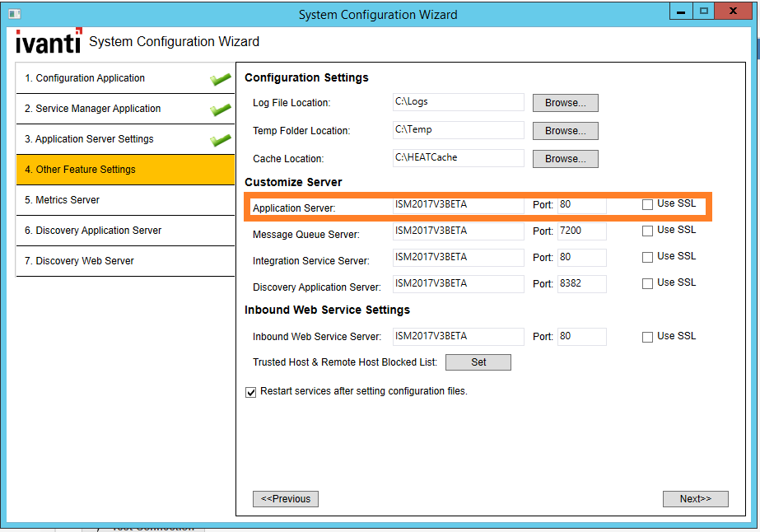This screenshot has height=532, width=760.
Task: Enable Use SSL for Message Queue Server
Action: (x=648, y=231)
